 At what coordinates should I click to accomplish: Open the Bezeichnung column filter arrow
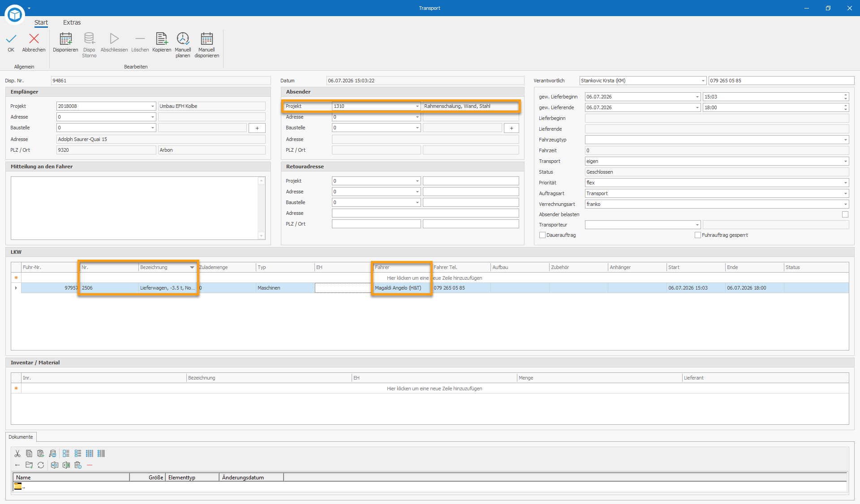click(x=192, y=267)
